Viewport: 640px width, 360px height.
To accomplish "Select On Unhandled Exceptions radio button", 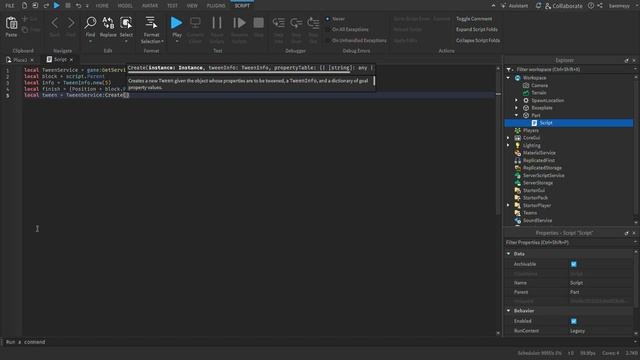I will tap(327, 40).
